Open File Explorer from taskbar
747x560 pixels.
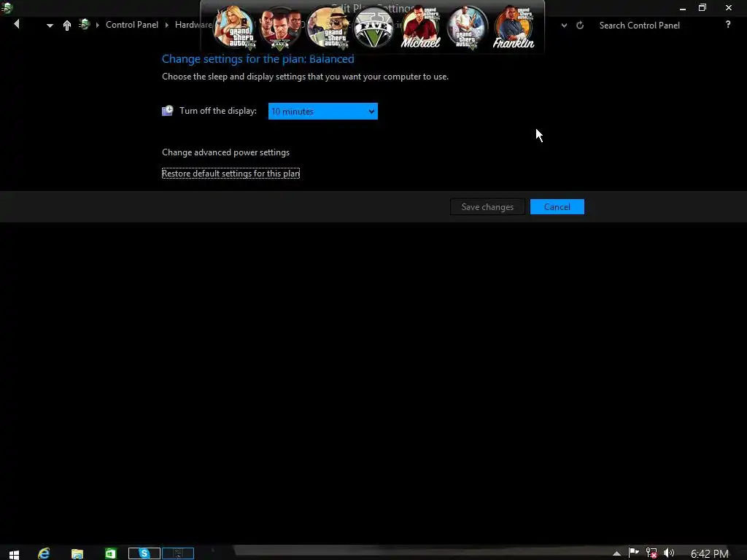point(77,554)
